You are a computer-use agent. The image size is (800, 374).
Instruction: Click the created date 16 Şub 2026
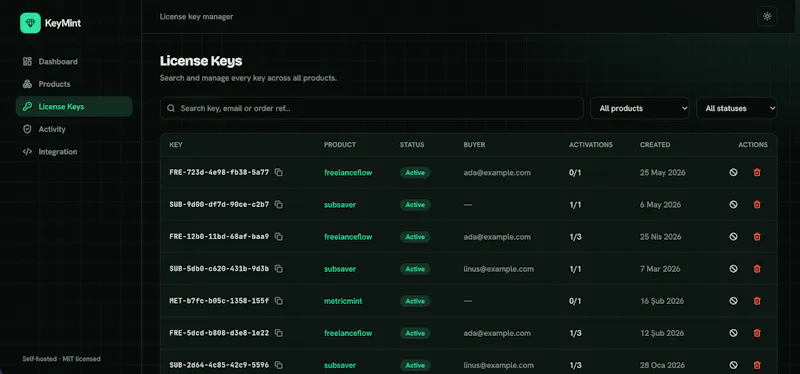pyautogui.click(x=662, y=301)
